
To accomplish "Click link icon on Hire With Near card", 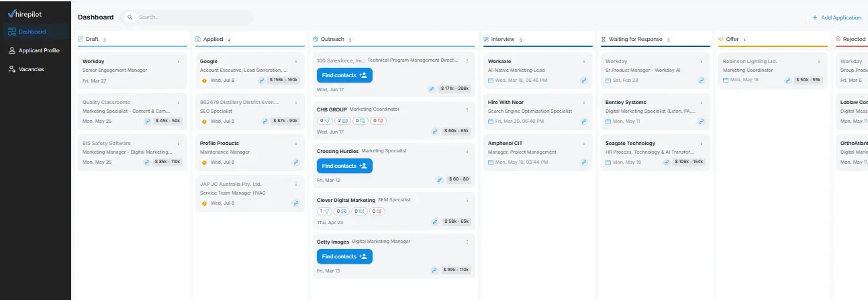I will (584, 121).
